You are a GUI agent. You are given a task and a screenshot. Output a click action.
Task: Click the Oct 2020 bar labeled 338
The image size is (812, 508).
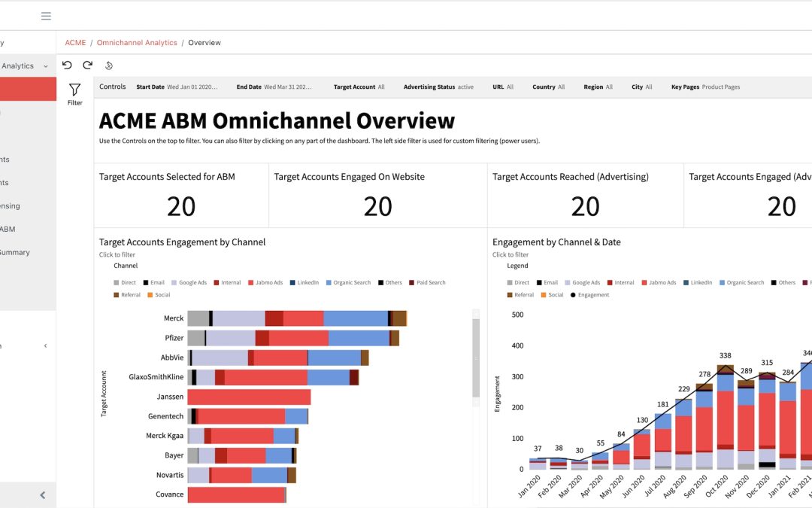(725, 417)
